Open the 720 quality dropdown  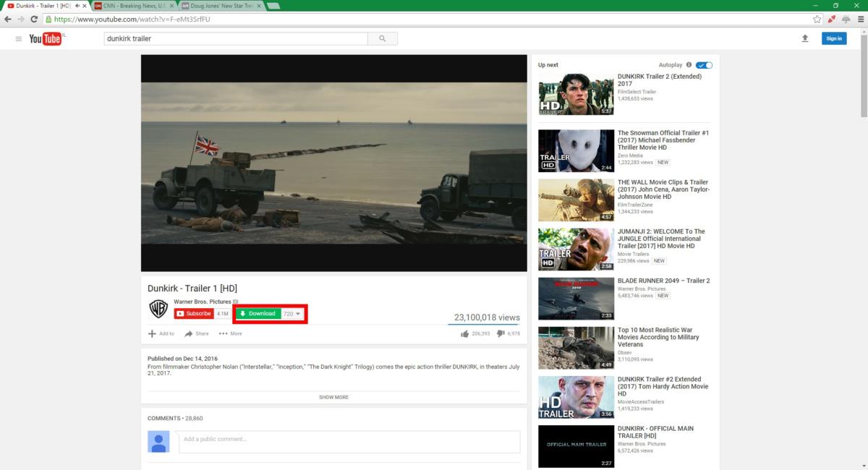(292, 314)
